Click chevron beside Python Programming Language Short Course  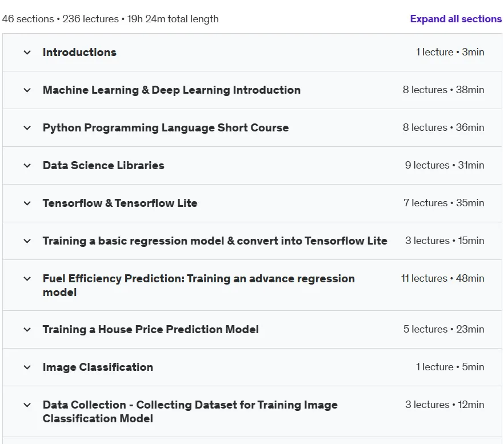[27, 127]
